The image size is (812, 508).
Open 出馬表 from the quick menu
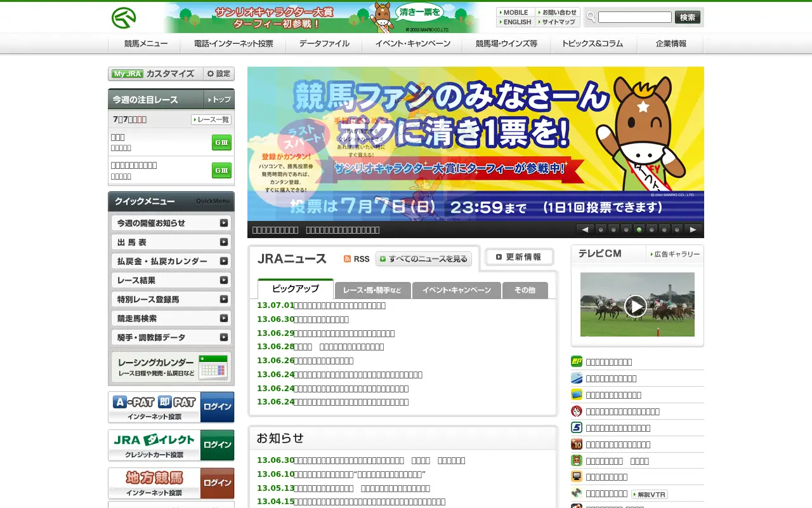(x=171, y=242)
